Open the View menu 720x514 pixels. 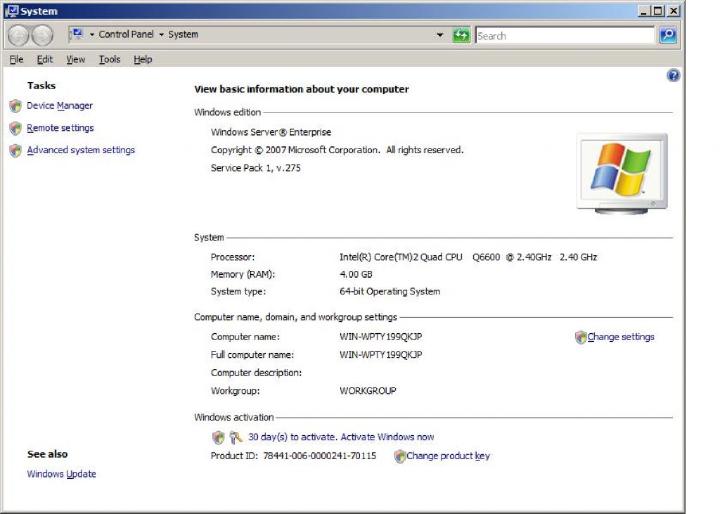pyautogui.click(x=75, y=59)
